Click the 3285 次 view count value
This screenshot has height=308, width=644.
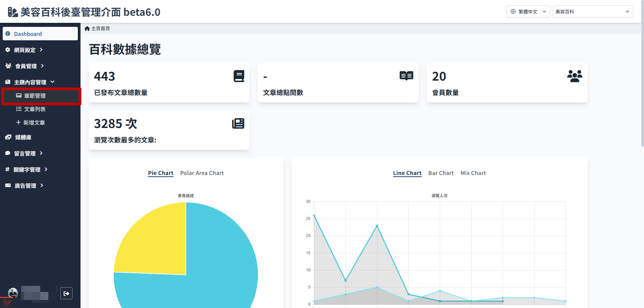(x=115, y=124)
